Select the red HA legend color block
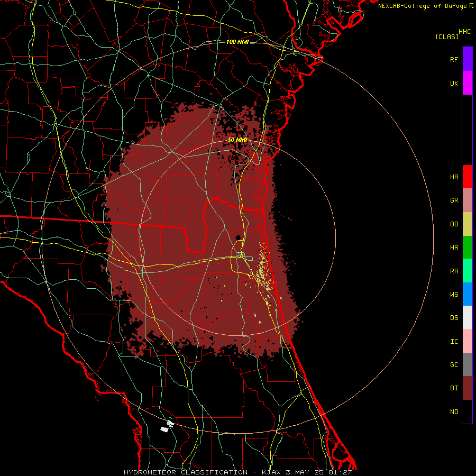 click(x=467, y=177)
